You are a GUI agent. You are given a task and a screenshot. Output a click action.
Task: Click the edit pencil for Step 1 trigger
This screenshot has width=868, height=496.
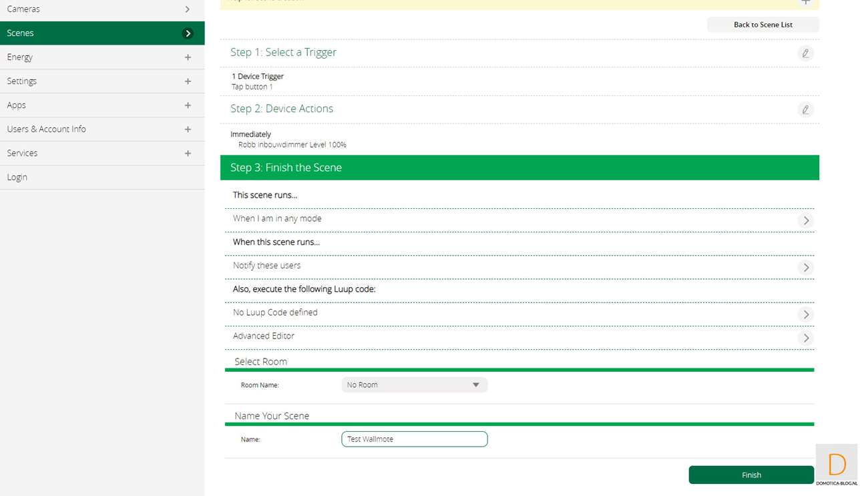[x=805, y=53]
